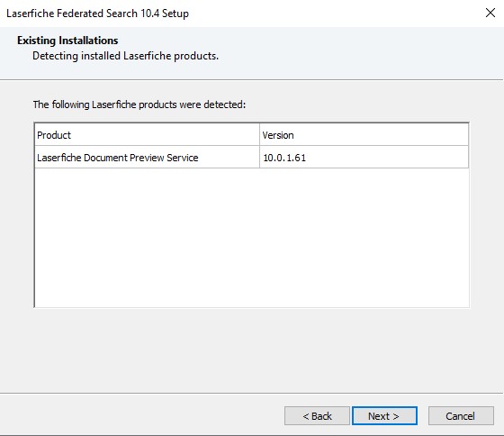Cancel the Federated Search setup

click(461, 415)
